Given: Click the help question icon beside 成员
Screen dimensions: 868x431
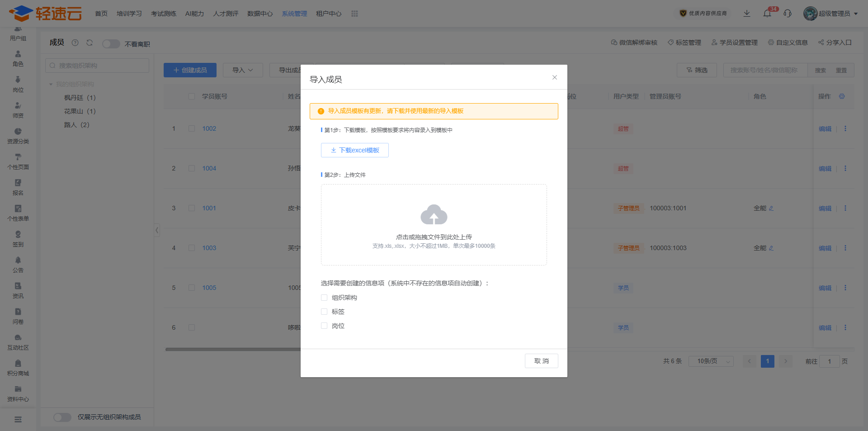Looking at the screenshot, I should 75,43.
